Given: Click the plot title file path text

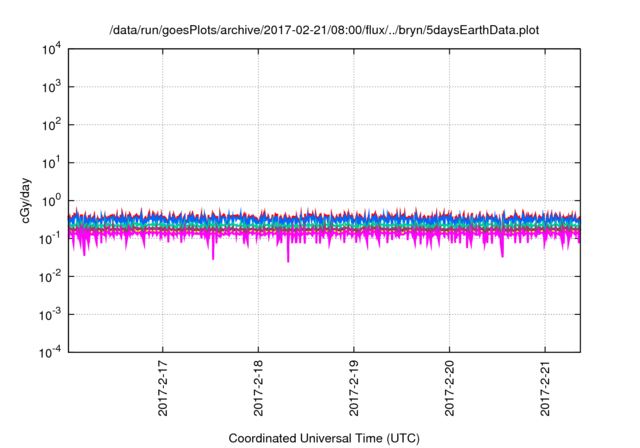Looking at the screenshot, I should (324, 31).
